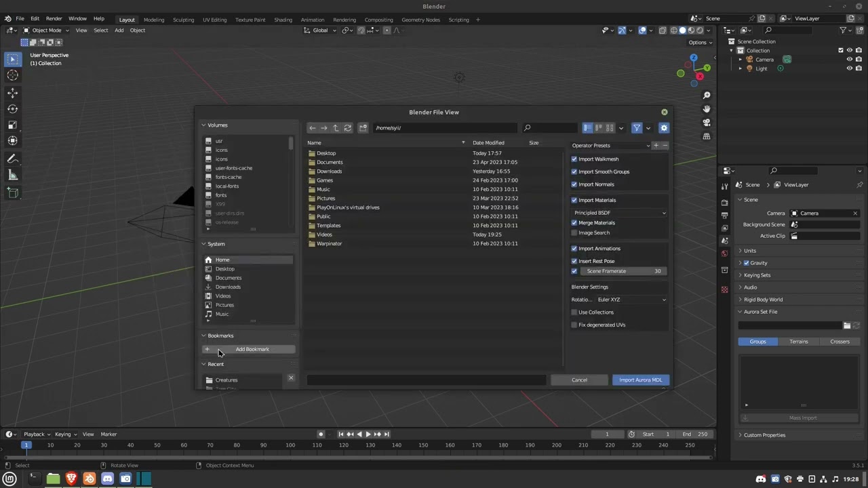Enable Fix degenerated UVs checkbox

(574, 325)
